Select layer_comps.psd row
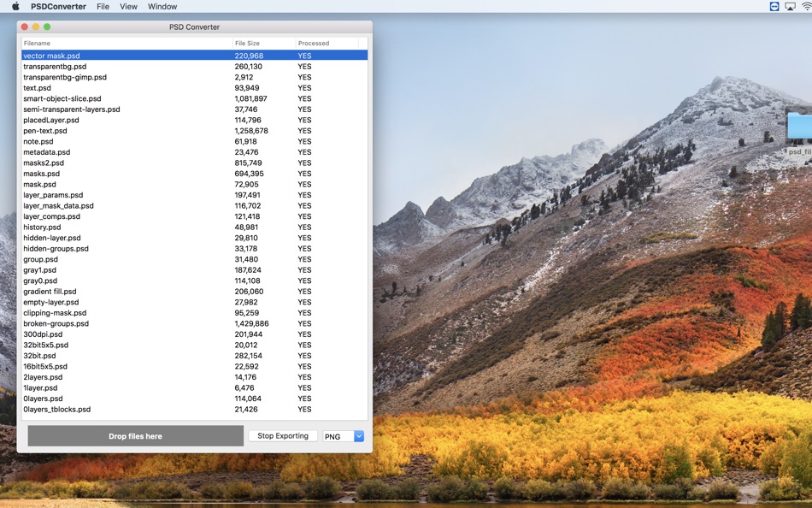Viewport: 812px width, 508px height. pos(195,216)
